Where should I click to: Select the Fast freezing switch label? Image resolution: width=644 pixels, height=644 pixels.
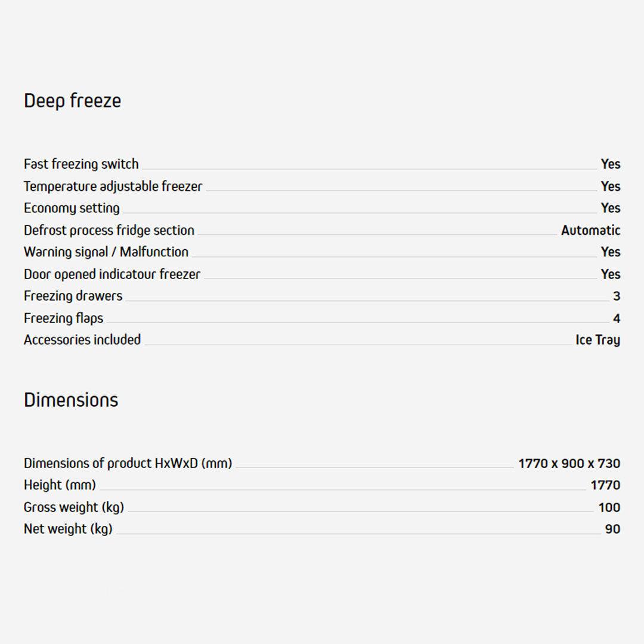click(81, 164)
